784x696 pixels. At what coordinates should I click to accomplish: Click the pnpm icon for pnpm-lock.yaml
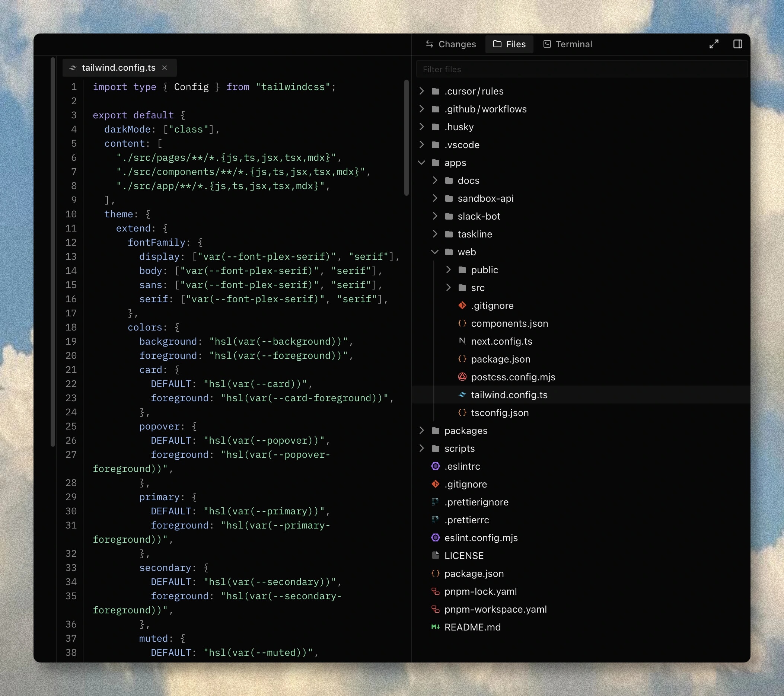[435, 591]
